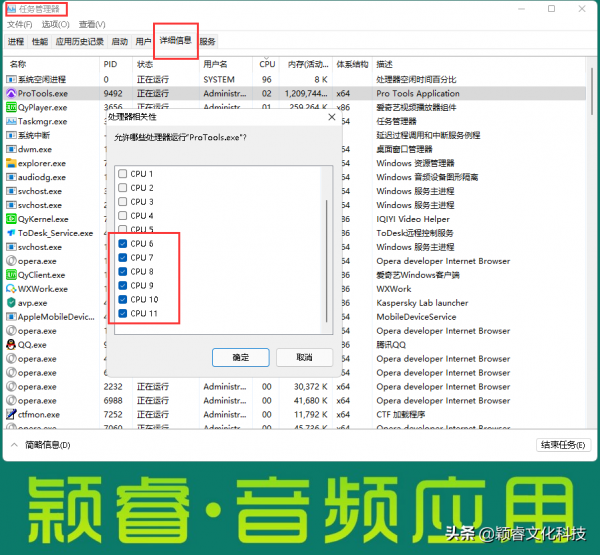Sort by the CPU column header

click(267, 64)
